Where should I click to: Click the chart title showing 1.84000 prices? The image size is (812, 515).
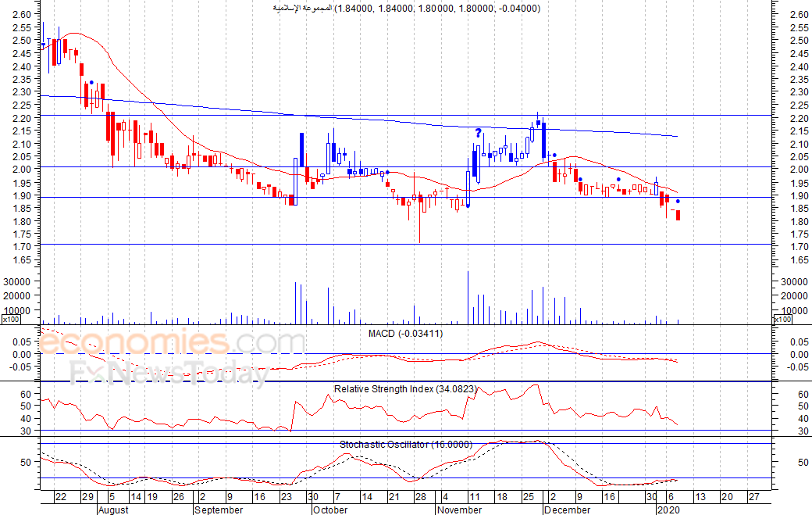click(x=404, y=9)
